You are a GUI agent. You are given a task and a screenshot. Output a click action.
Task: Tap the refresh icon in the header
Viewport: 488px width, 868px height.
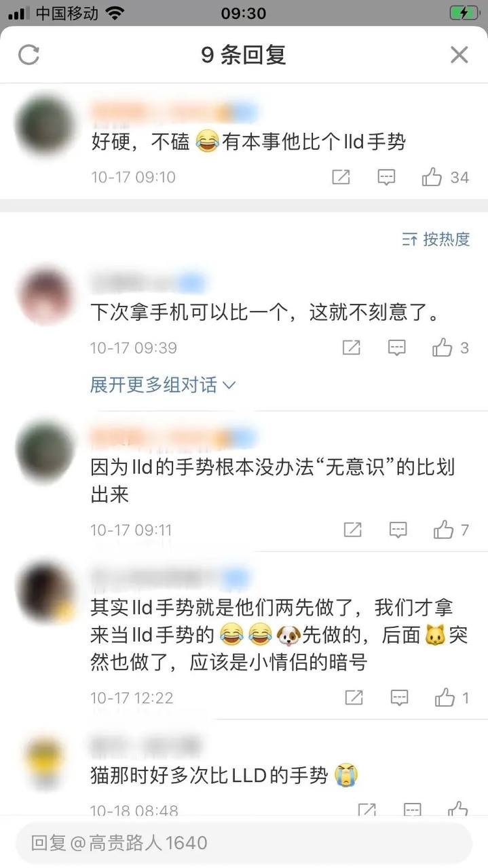[x=29, y=55]
